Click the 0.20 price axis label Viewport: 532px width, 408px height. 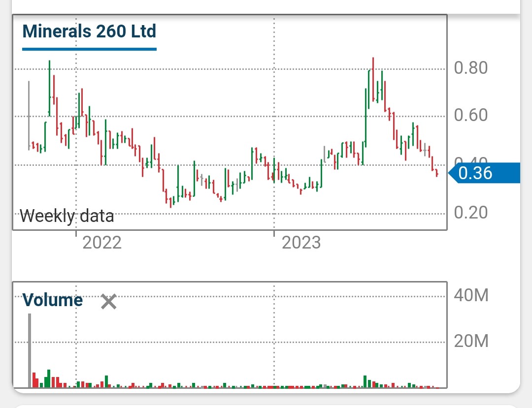(471, 213)
